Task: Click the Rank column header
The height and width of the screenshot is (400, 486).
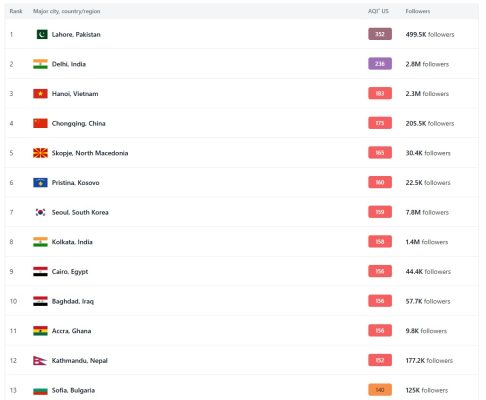Action: pos(16,11)
